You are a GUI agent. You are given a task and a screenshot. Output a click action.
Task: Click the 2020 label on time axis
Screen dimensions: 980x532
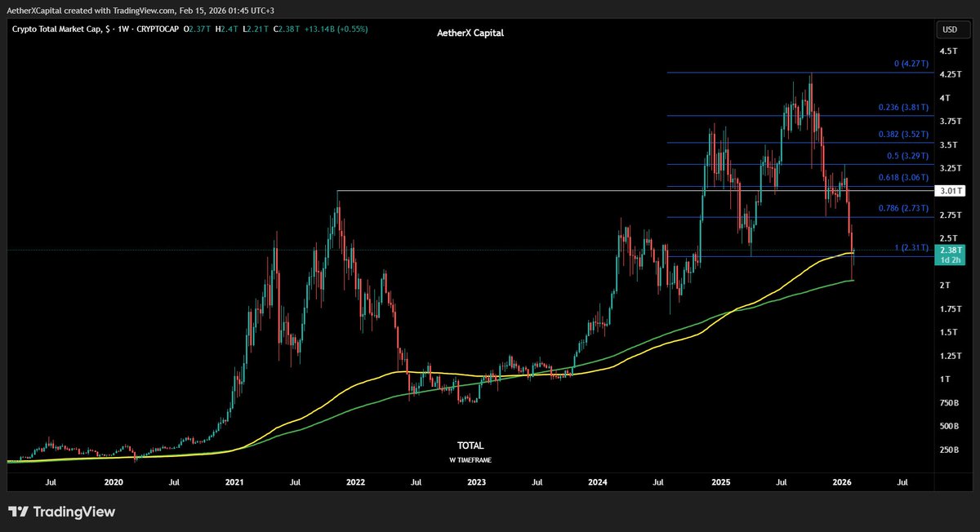pyautogui.click(x=114, y=483)
